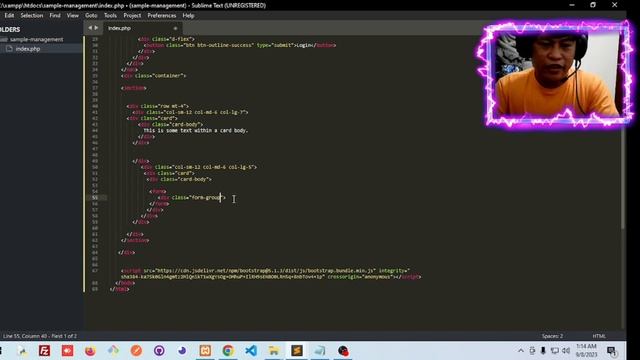Image resolution: width=640 pixels, height=360 pixels.
Task: Open the clock showing 1:14 AM
Action: (587, 351)
